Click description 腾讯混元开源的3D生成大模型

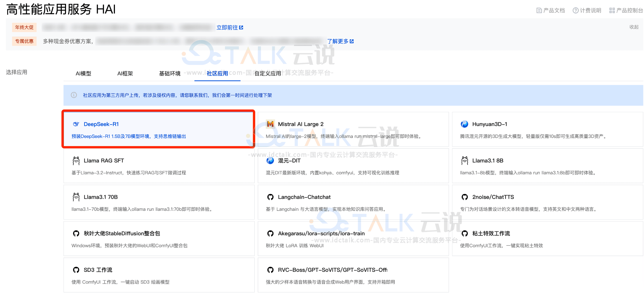click(x=534, y=136)
